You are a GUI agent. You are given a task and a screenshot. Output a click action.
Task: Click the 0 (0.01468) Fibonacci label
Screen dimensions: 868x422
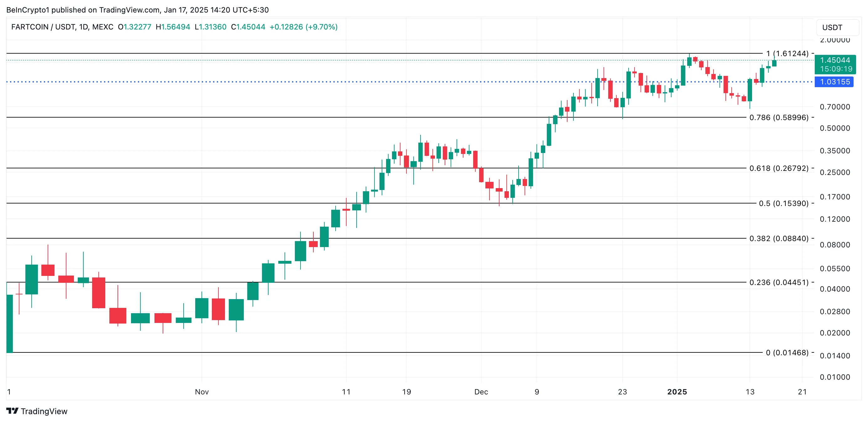pos(787,353)
